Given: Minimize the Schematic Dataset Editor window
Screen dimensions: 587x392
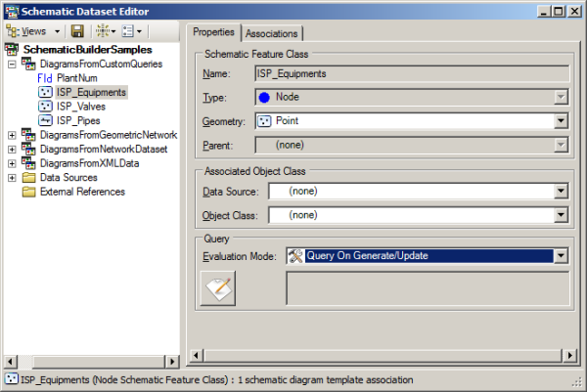Looking at the screenshot, I should 544,12.
